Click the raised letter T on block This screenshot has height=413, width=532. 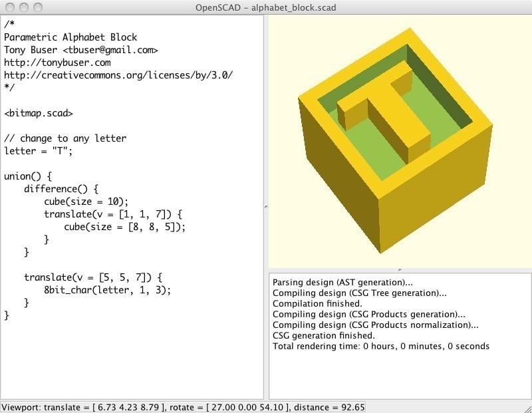(385, 112)
